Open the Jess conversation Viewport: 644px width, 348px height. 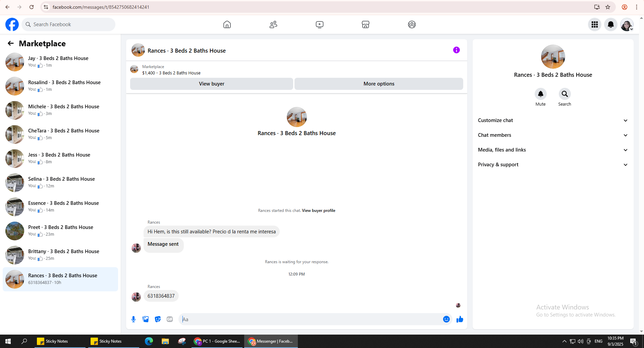(60, 159)
